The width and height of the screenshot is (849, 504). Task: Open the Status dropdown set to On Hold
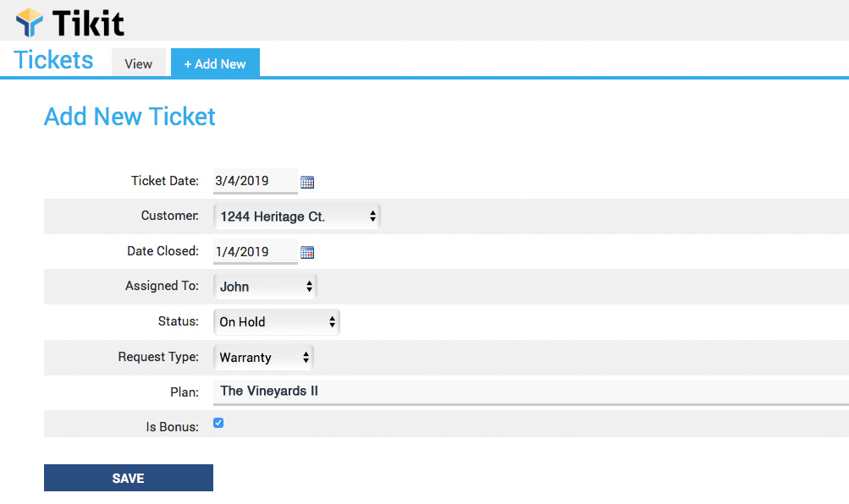(276, 322)
